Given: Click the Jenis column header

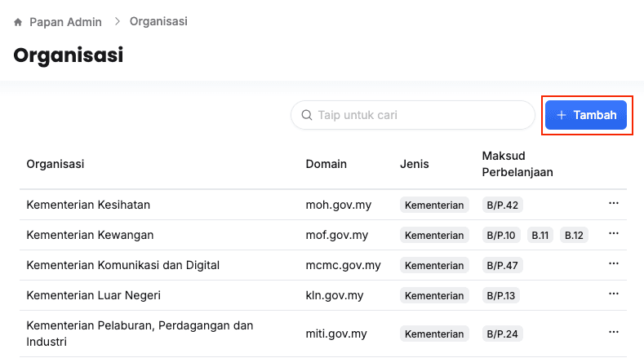Looking at the screenshot, I should pyautogui.click(x=415, y=164).
